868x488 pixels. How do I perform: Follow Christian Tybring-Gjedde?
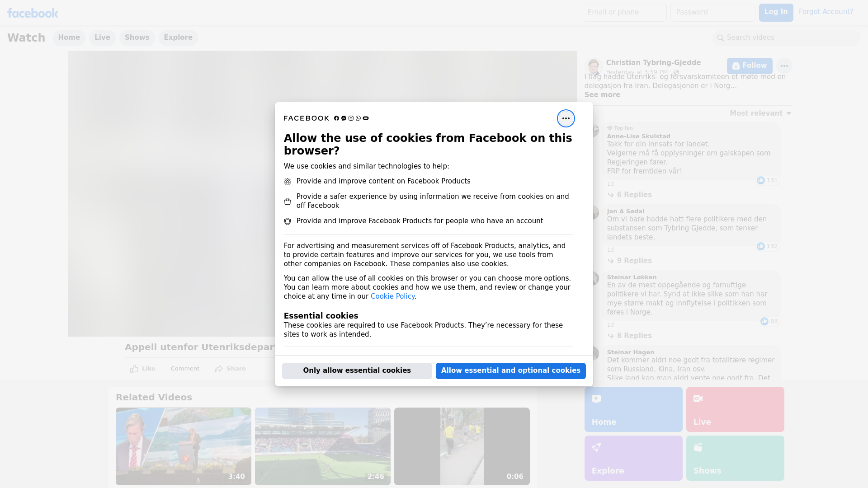750,66
